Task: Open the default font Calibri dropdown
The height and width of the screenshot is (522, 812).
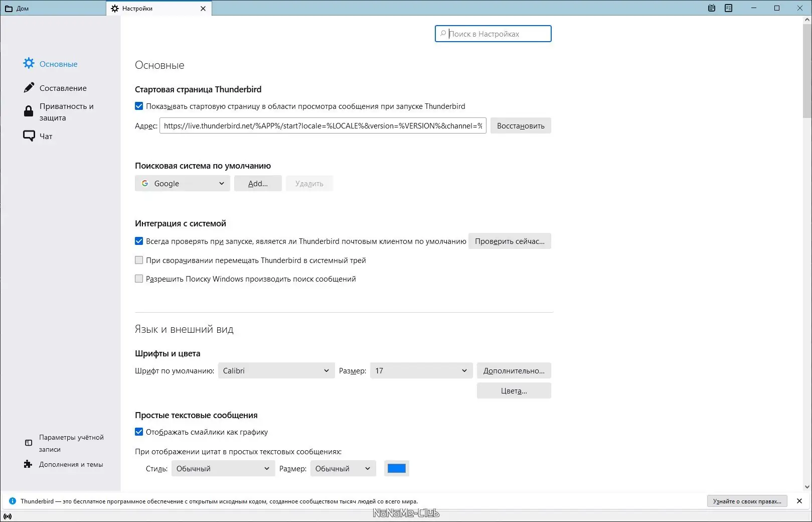Action: click(276, 370)
